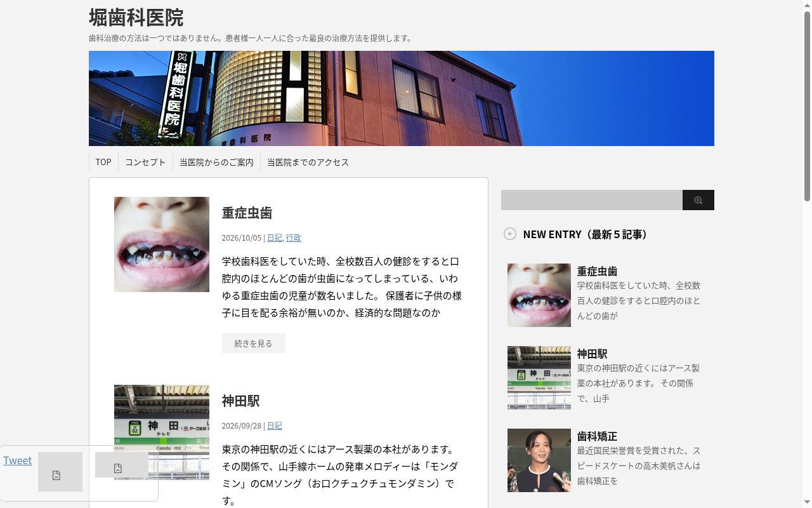Click the page vertical scrollbar thumb
Viewport: 812px width, 508px height.
[x=807, y=106]
